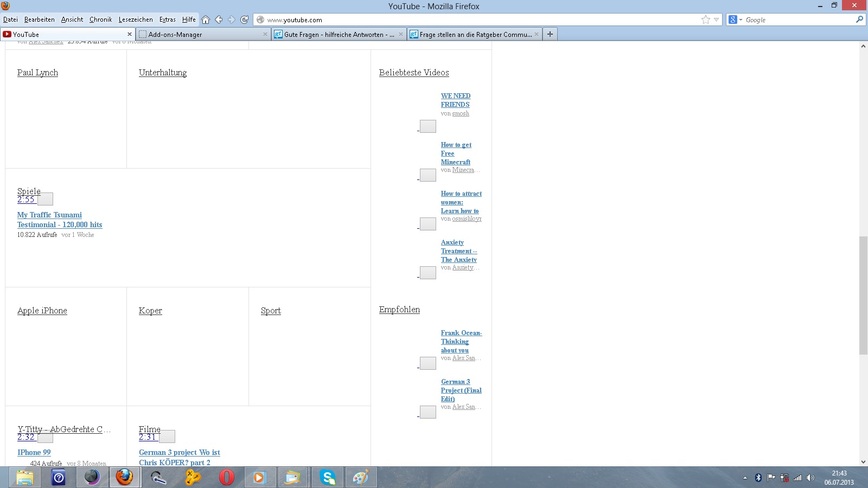Open the Google search engine selector
The height and width of the screenshot is (488, 868).
click(x=736, y=20)
